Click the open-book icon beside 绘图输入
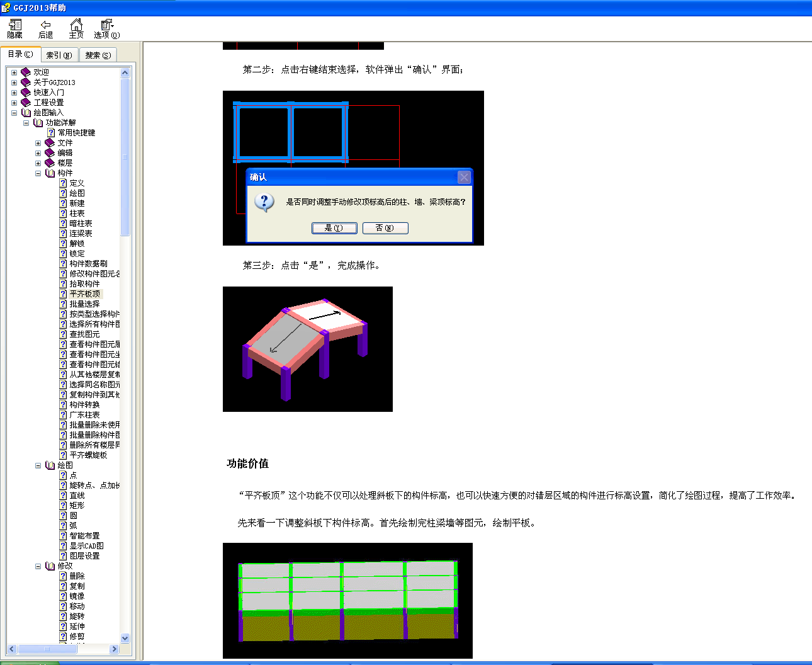812x665 pixels. point(26,113)
